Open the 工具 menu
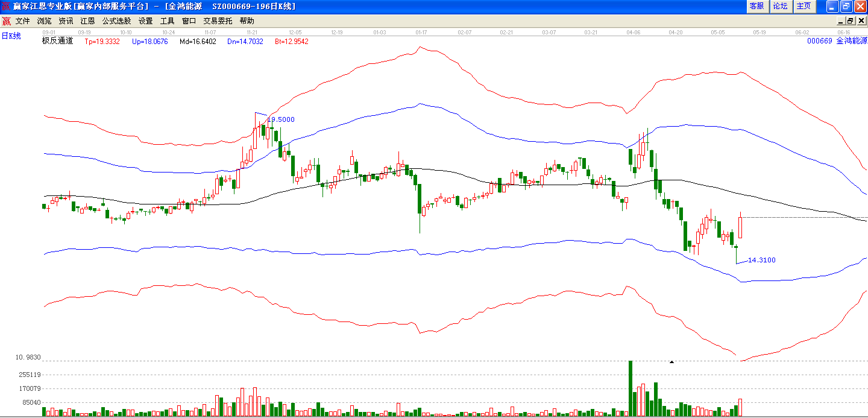This screenshot has width=868, height=418. click(x=167, y=21)
